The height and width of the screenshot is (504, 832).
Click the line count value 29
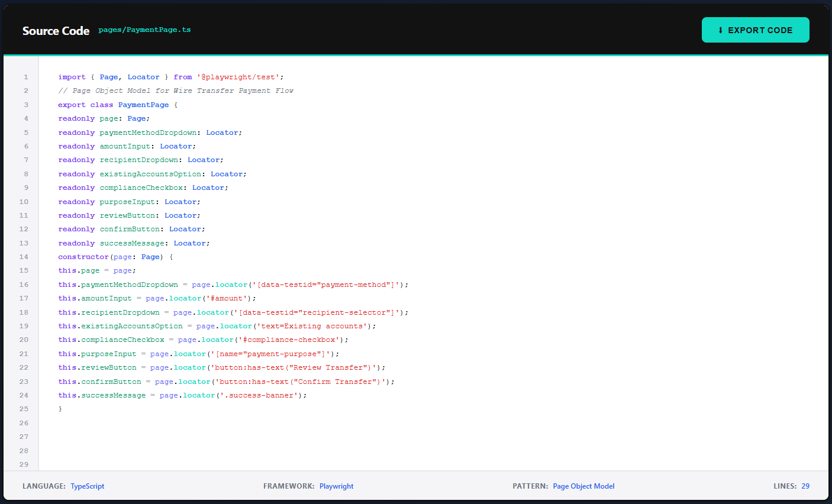(x=805, y=486)
